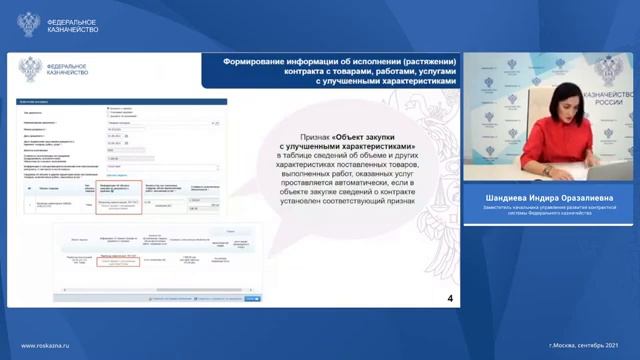Viewport: 640px width, 360px height.
Task: Click the Федеральное Казначейство emblem in top-left corner
Action: tap(29, 24)
